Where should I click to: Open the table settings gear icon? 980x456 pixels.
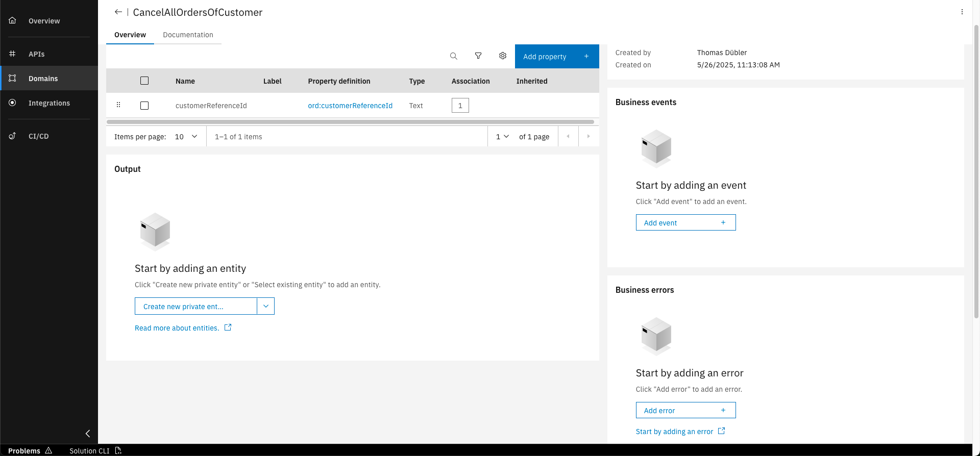pyautogui.click(x=503, y=56)
